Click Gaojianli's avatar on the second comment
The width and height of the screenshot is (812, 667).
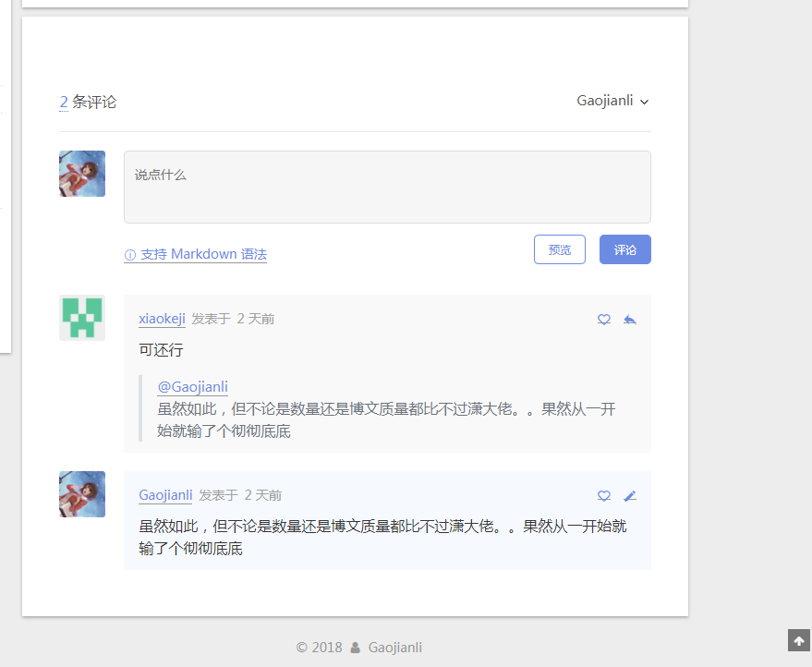81,494
